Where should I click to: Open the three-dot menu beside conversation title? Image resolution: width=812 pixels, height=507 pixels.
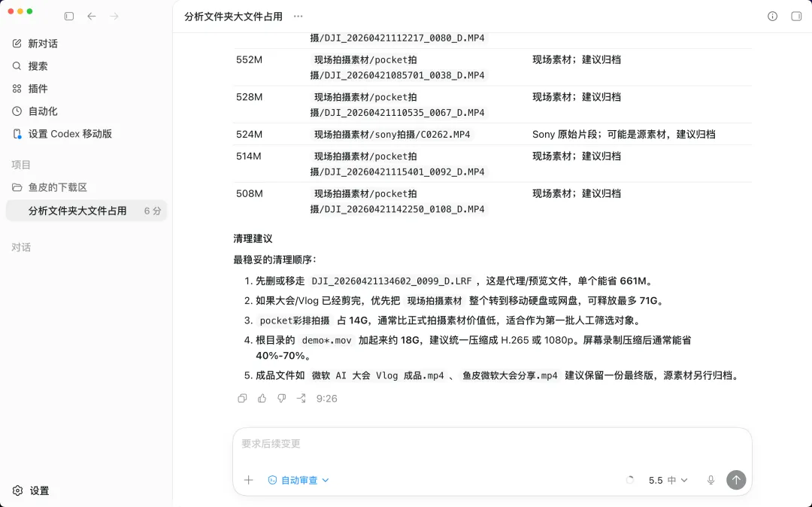coord(298,16)
